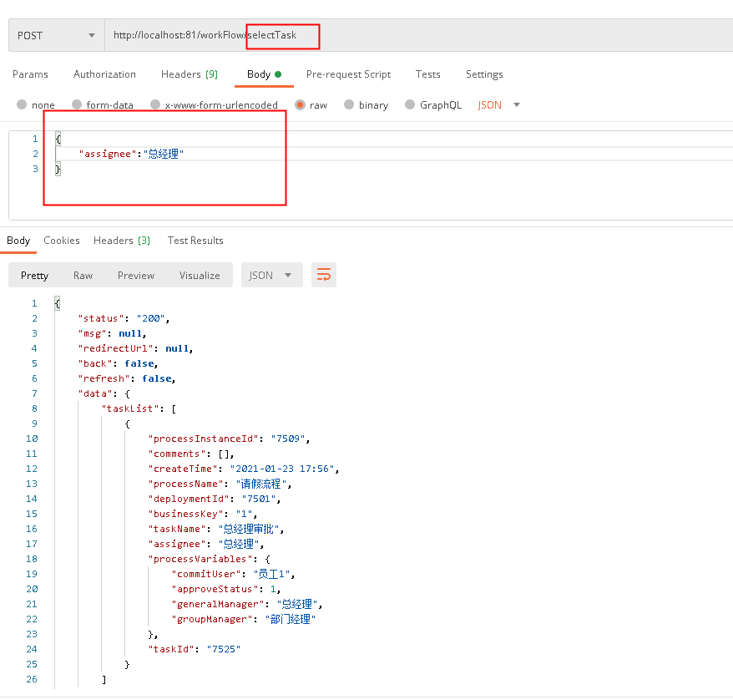
Task: Select the form-data radio option
Action: point(77,104)
